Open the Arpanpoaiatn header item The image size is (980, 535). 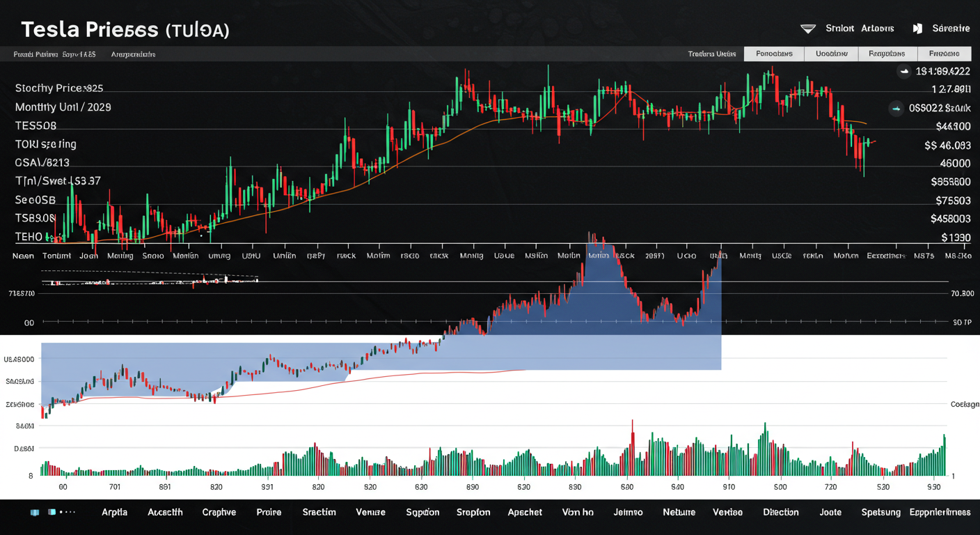(134, 54)
